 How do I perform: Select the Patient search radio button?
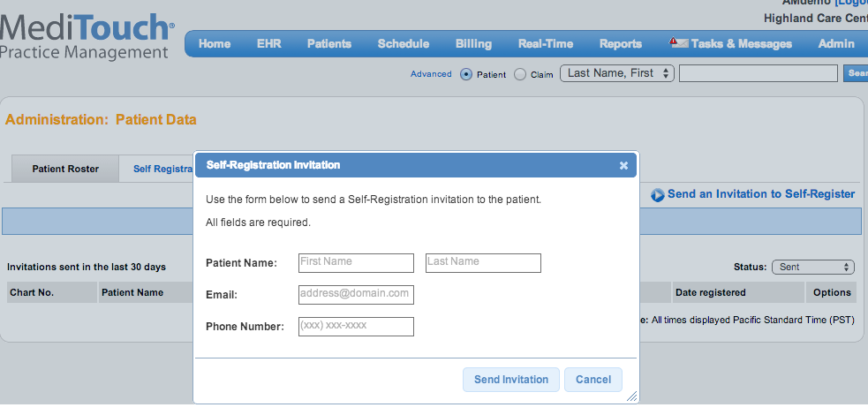(466, 74)
